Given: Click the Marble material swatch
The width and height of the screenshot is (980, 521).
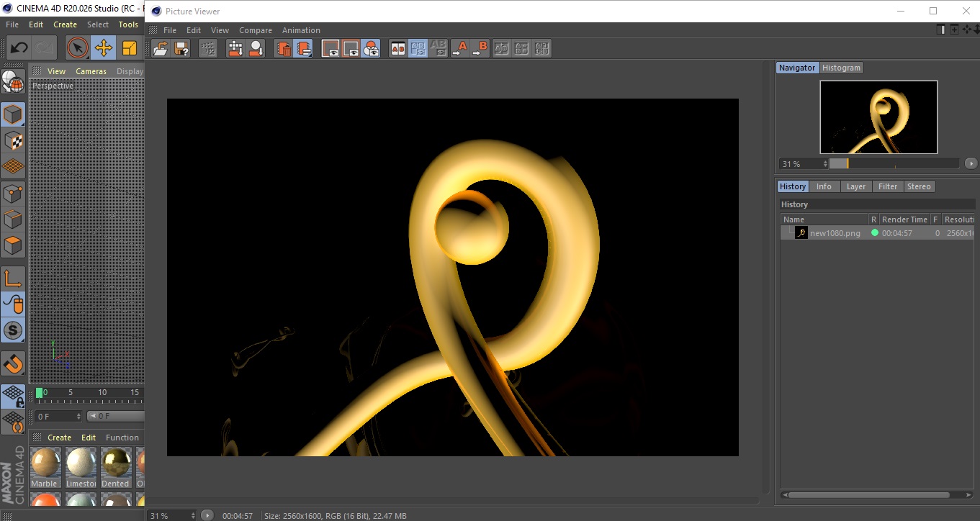Looking at the screenshot, I should pos(45,463).
